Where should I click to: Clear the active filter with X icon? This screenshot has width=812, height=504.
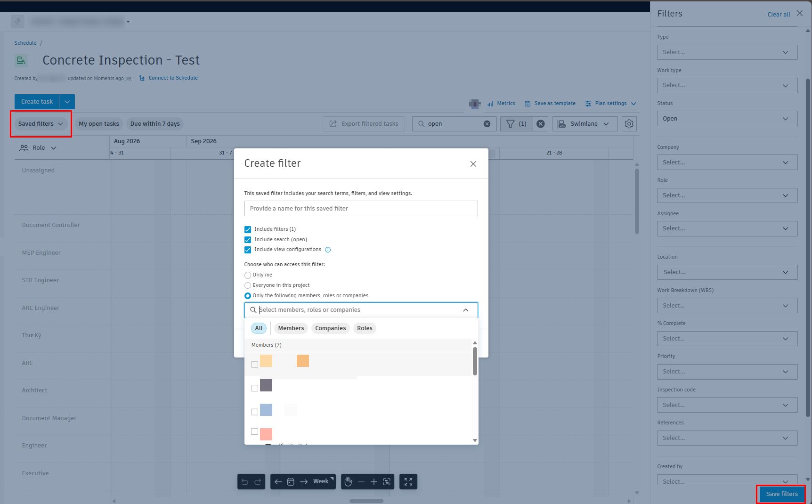click(x=541, y=124)
